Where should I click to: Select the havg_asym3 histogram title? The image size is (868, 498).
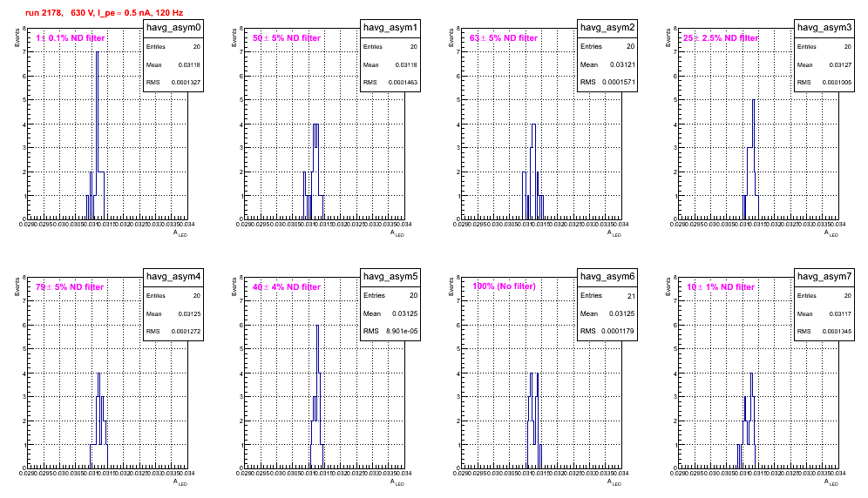[x=824, y=28]
